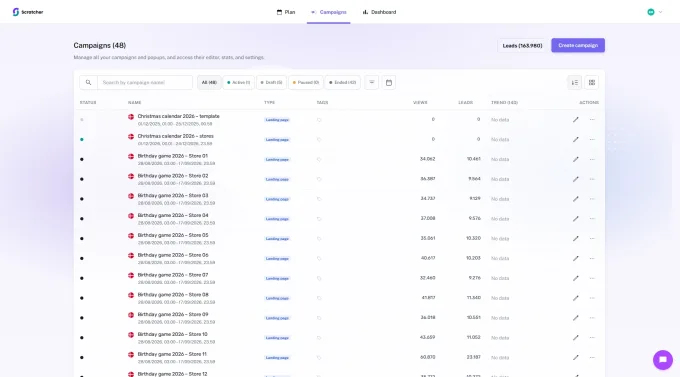Open the chat support bubble
This screenshot has height=377, width=680.
(x=663, y=360)
